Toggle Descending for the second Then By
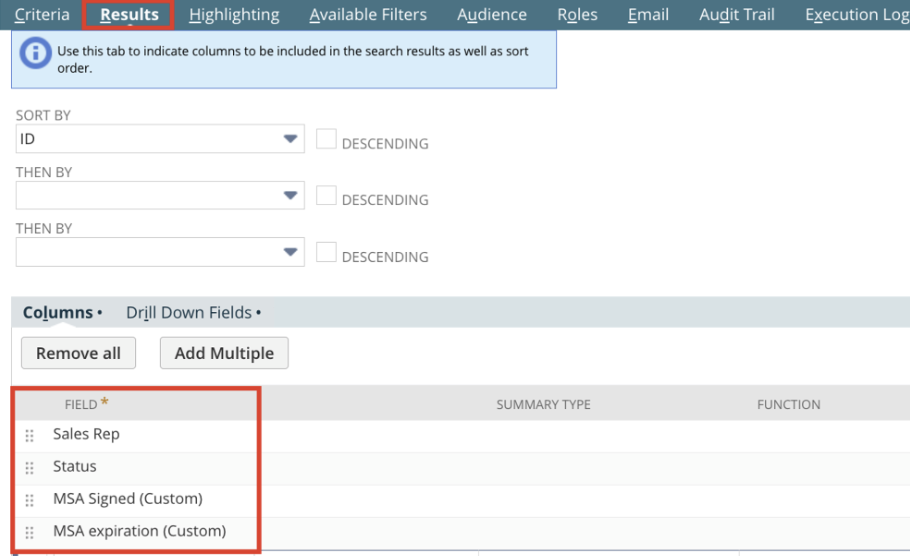Image resolution: width=910 pixels, height=556 pixels. [x=326, y=252]
